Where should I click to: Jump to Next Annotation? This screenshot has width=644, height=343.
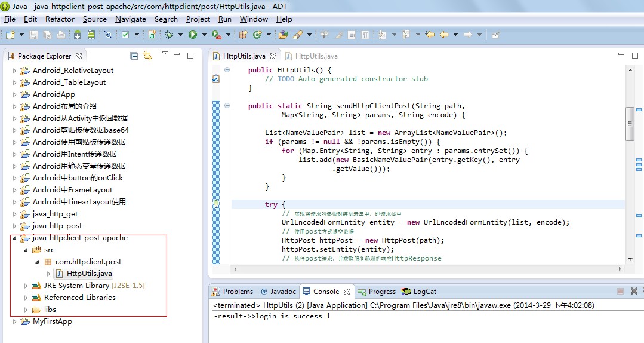(382, 35)
